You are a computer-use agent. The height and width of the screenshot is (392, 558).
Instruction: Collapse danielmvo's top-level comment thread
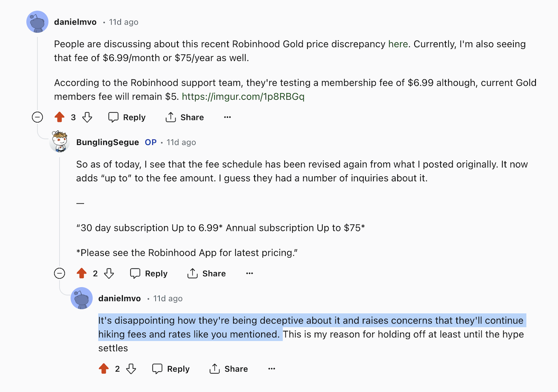38,117
